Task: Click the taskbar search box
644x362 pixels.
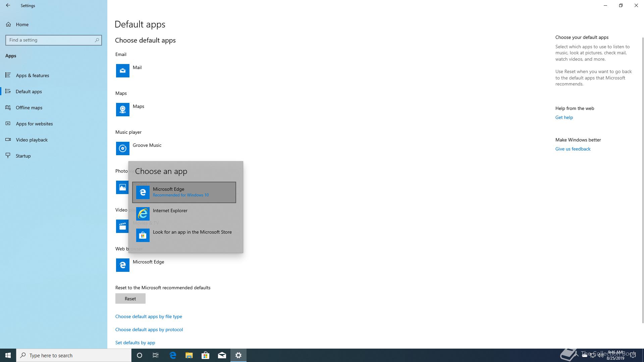Action: point(74,355)
